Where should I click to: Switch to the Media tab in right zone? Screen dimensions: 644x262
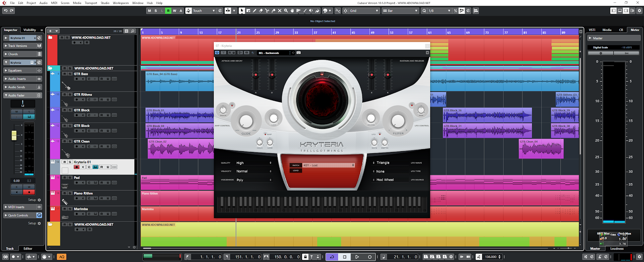[607, 30]
